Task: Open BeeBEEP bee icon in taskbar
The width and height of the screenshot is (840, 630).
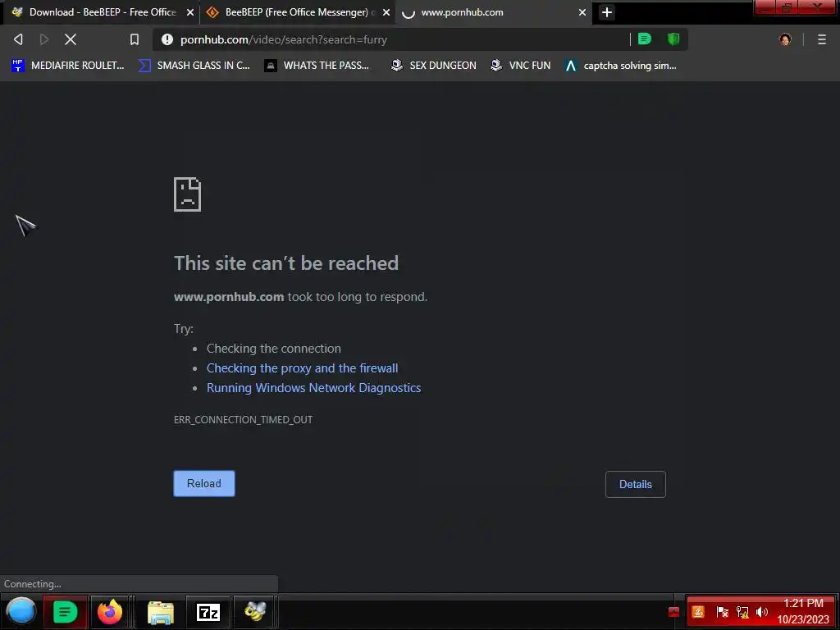Action: 254,611
